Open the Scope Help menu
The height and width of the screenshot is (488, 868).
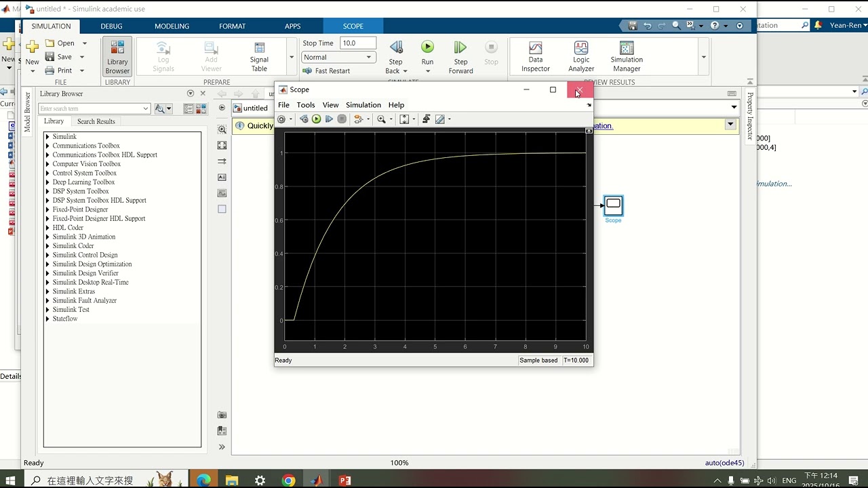point(396,105)
